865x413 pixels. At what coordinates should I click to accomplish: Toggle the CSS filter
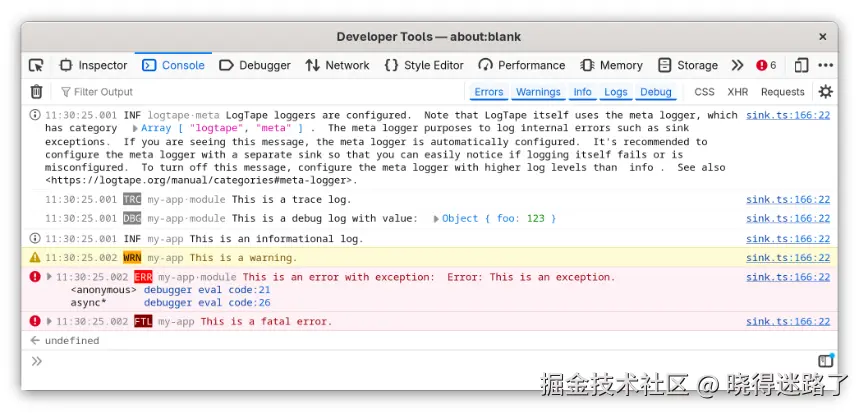(704, 92)
